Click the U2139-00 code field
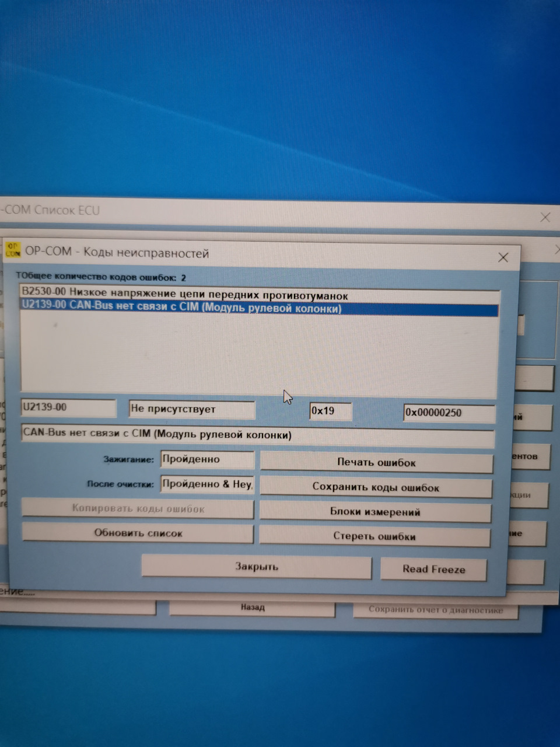 69,407
